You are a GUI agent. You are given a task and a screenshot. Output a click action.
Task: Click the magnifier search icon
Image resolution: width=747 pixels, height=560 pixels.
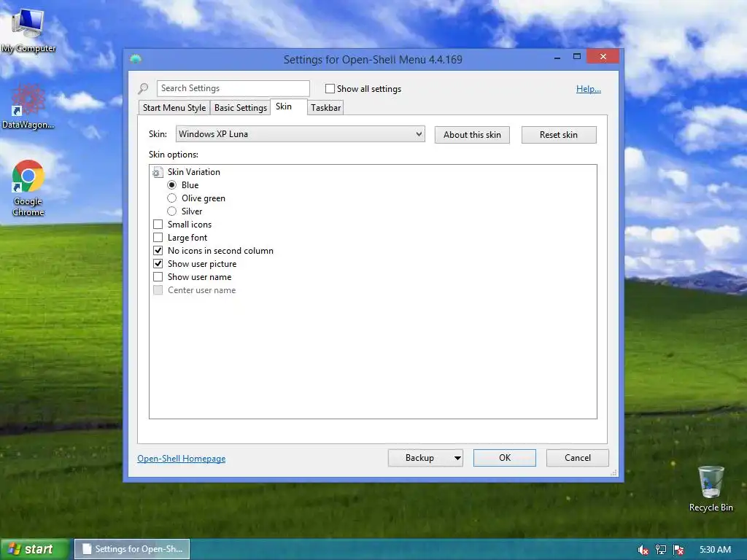(143, 88)
